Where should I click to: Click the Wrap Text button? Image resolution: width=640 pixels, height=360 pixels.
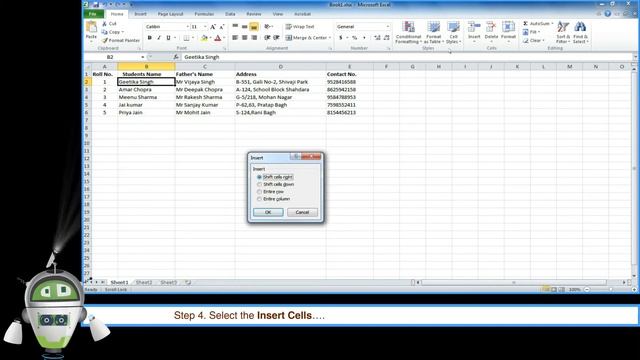pyautogui.click(x=300, y=27)
